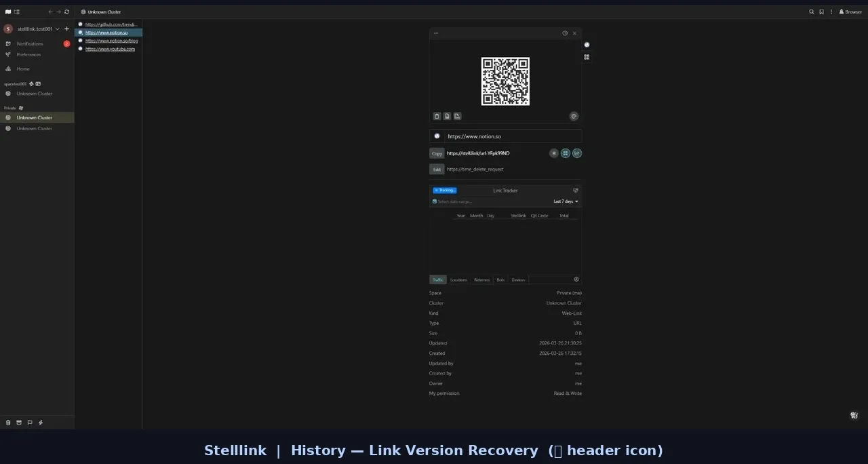Click the Unknown Cluster breadcrumb title
Viewport: 868px width, 464px height.
104,12
